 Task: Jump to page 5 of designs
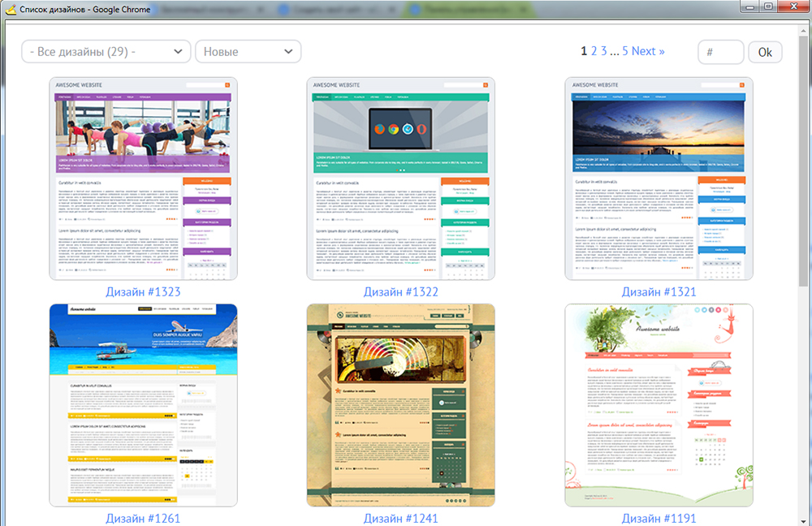pos(625,51)
